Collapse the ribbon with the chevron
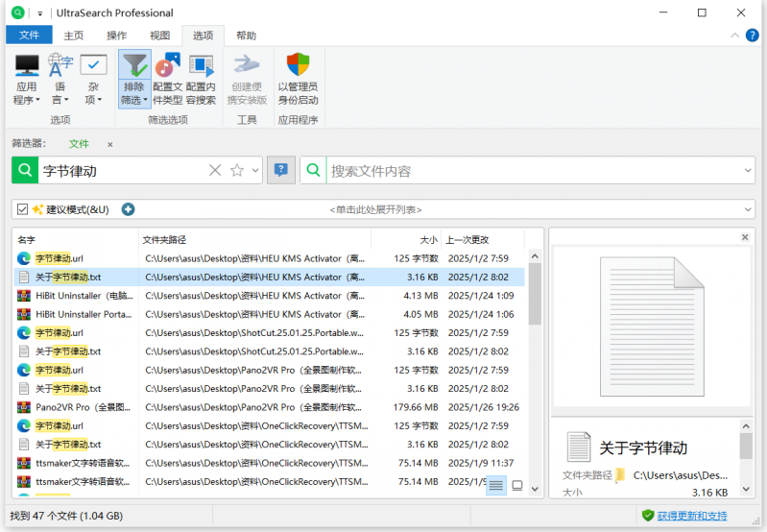Image resolution: width=767 pixels, height=532 pixels. click(x=734, y=36)
